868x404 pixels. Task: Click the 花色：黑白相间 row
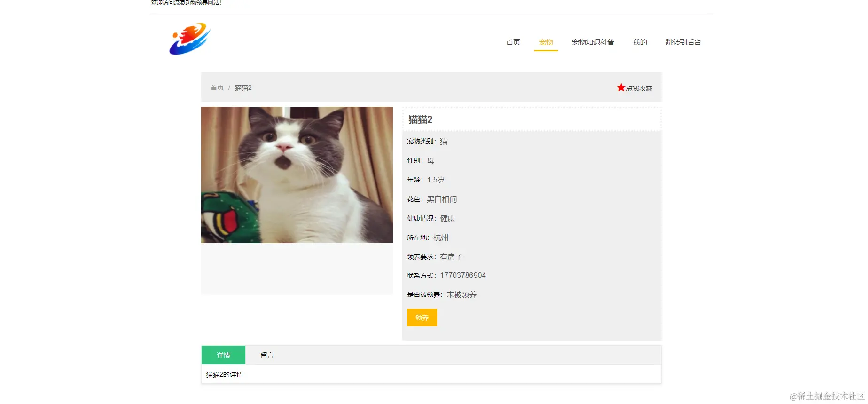coord(432,199)
